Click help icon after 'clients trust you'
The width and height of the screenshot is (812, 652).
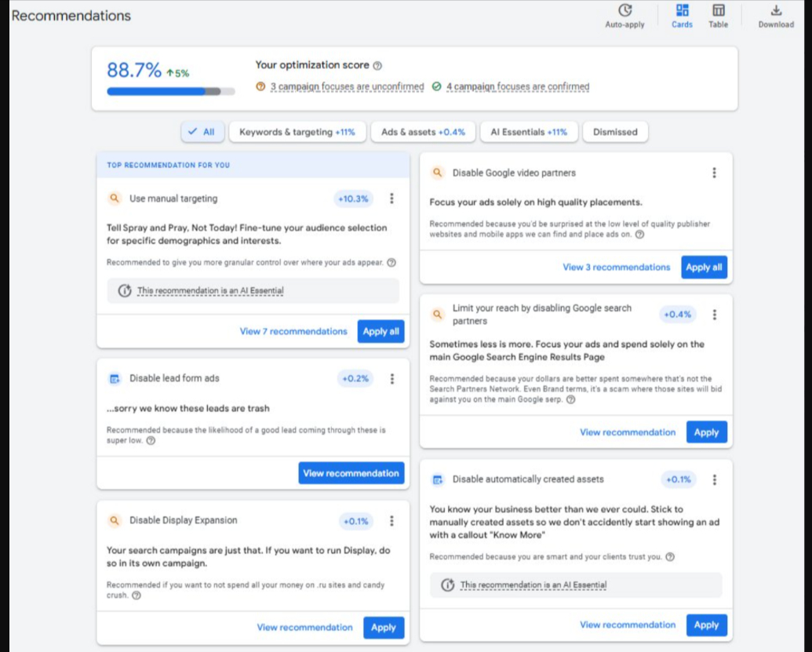point(670,557)
